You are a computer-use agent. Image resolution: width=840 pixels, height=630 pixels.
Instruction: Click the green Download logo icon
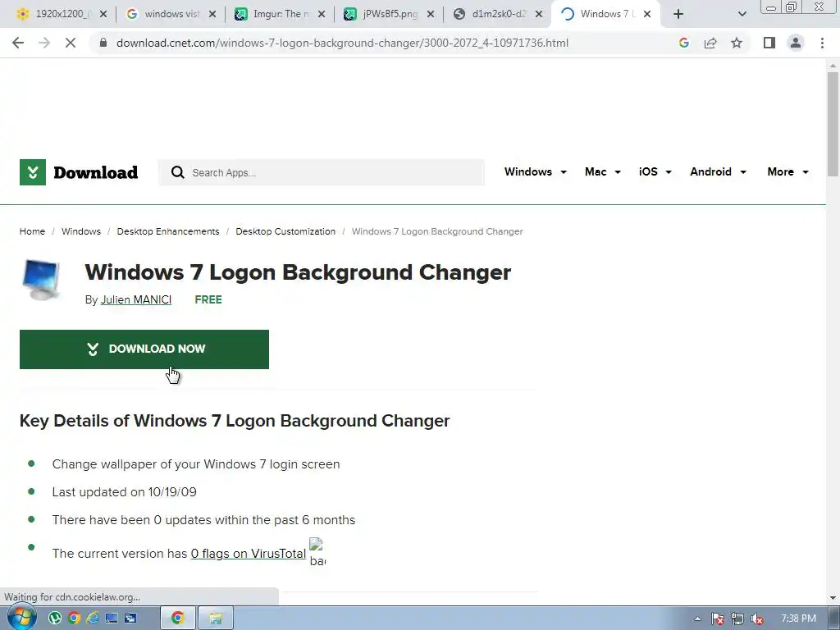tap(33, 172)
